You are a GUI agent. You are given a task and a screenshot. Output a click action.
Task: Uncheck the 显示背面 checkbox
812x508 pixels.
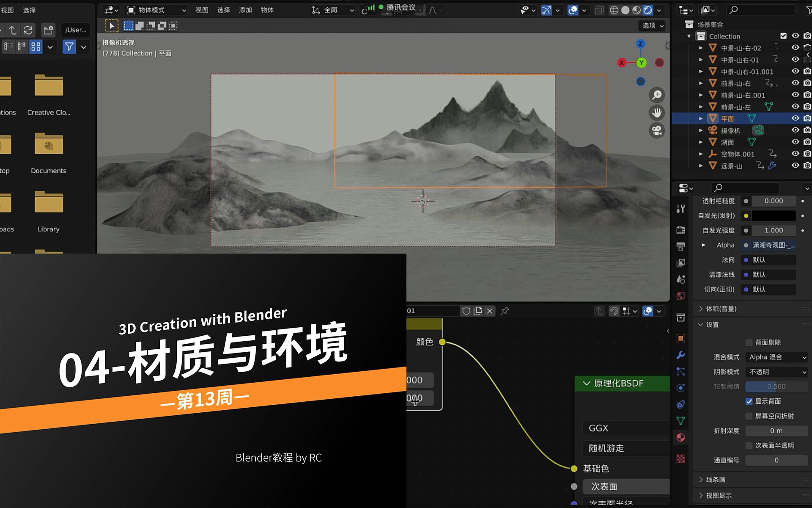tap(749, 401)
